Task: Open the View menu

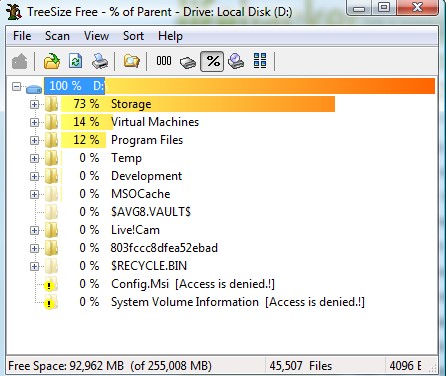Action: point(96,36)
